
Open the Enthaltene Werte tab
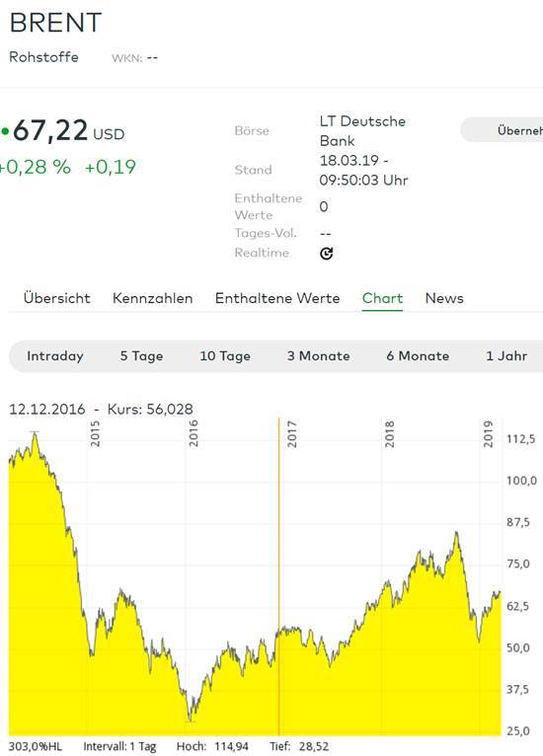[x=277, y=298]
